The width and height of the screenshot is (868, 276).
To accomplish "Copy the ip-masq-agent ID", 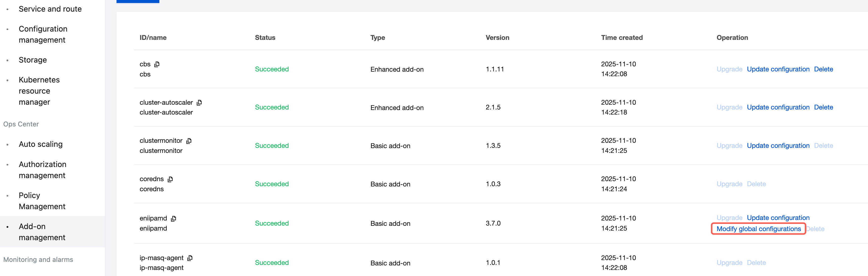I will (x=190, y=258).
